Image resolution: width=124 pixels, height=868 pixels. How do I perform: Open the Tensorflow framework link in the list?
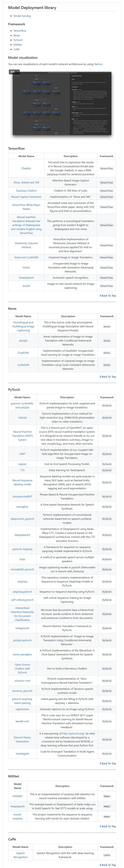tap(20, 31)
